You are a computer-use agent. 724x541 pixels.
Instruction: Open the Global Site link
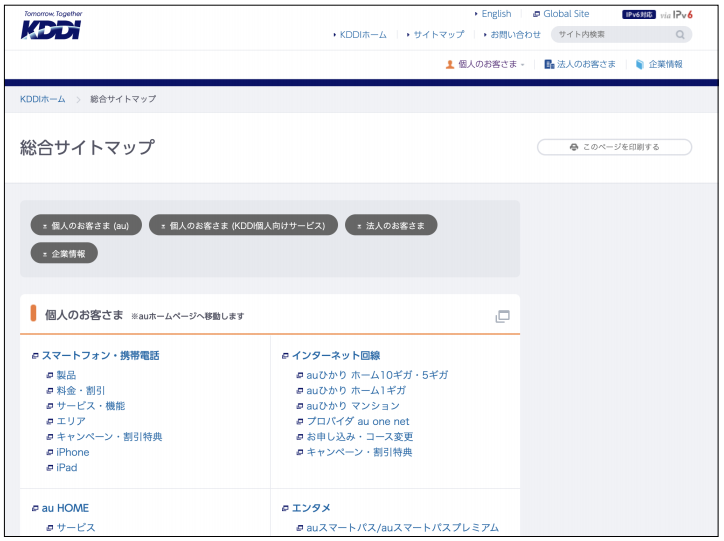[x=566, y=14]
